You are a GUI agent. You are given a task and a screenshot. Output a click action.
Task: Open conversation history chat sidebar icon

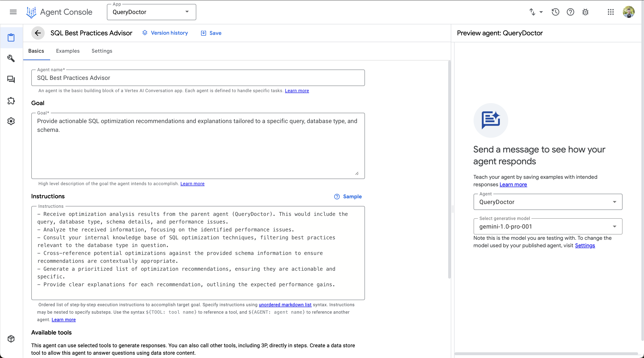pyautogui.click(x=11, y=79)
